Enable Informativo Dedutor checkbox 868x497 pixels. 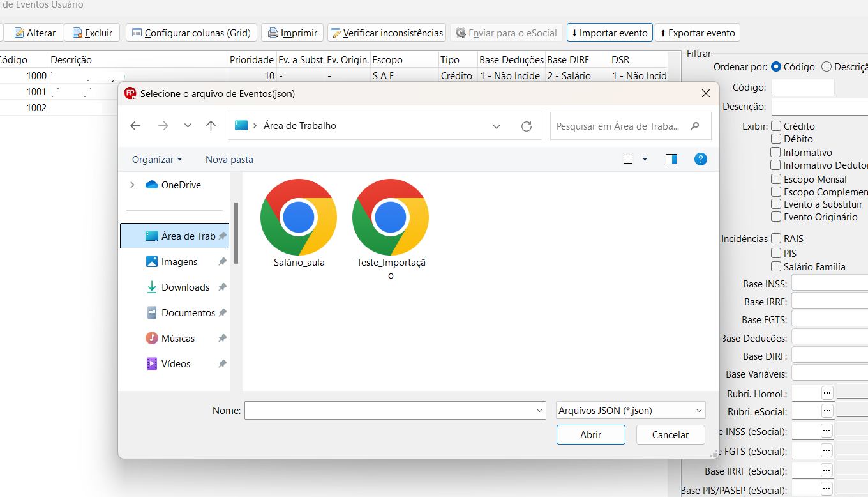point(776,165)
